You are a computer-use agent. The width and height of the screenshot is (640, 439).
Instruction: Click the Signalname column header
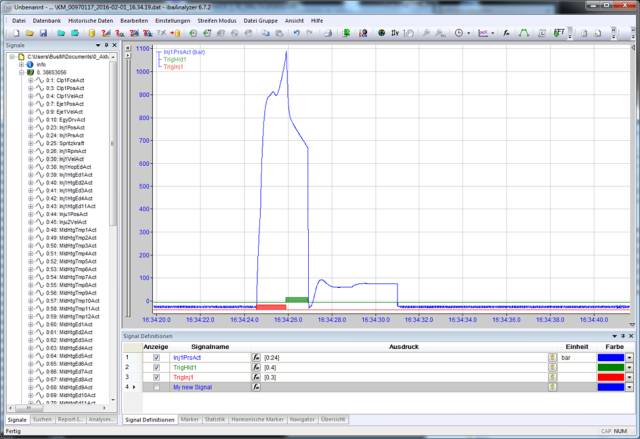coord(211,347)
